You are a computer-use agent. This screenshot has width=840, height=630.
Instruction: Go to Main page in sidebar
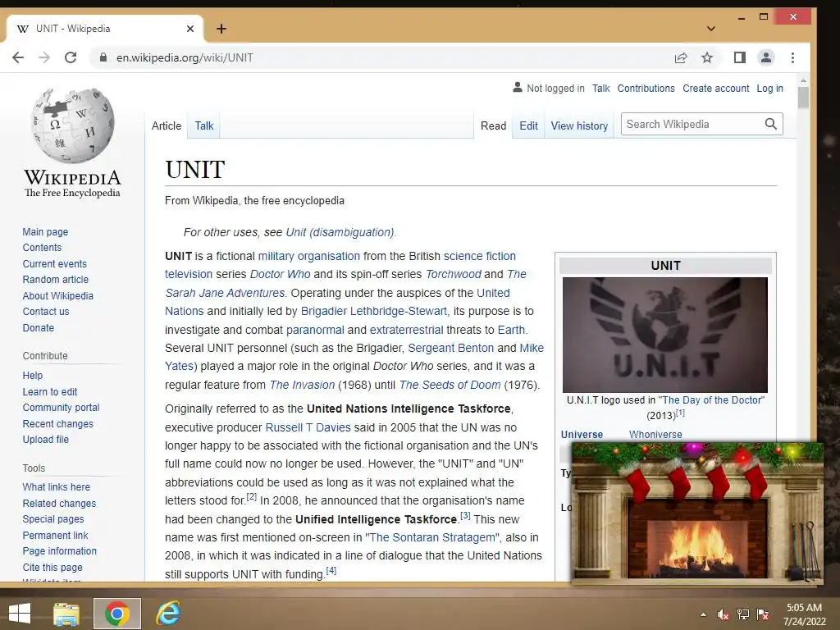point(46,232)
